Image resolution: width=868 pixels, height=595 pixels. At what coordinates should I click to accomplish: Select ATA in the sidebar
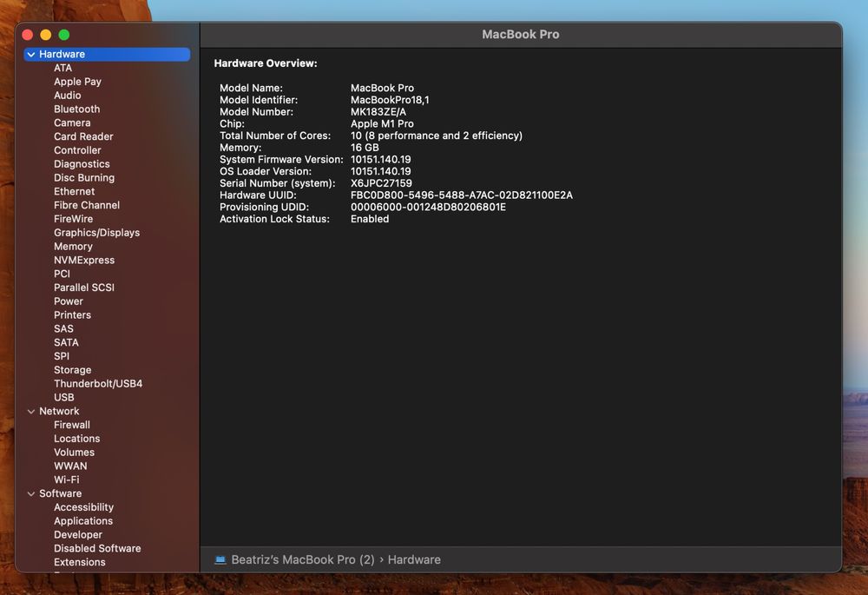(63, 68)
